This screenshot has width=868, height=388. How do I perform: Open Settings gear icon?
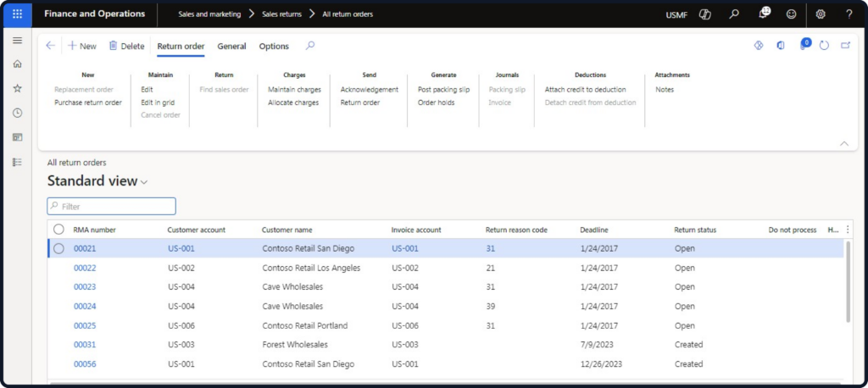pos(821,14)
